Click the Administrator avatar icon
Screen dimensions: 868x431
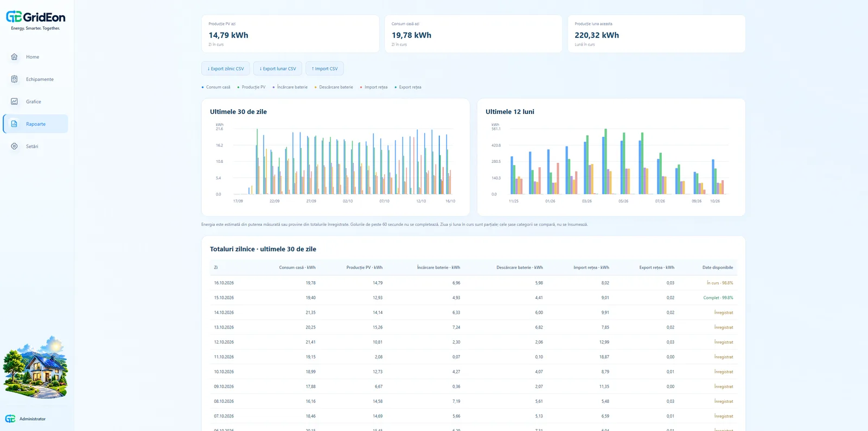pyautogui.click(x=10, y=419)
